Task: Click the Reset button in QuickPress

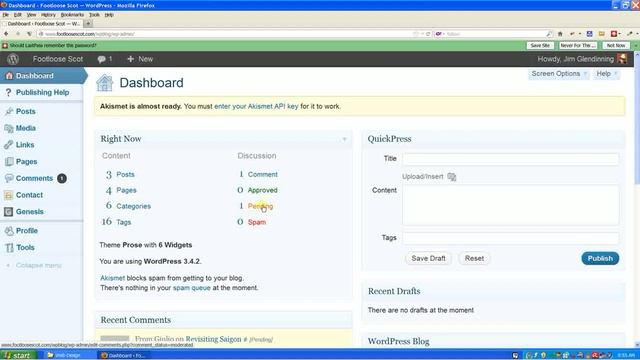Action: tap(474, 258)
